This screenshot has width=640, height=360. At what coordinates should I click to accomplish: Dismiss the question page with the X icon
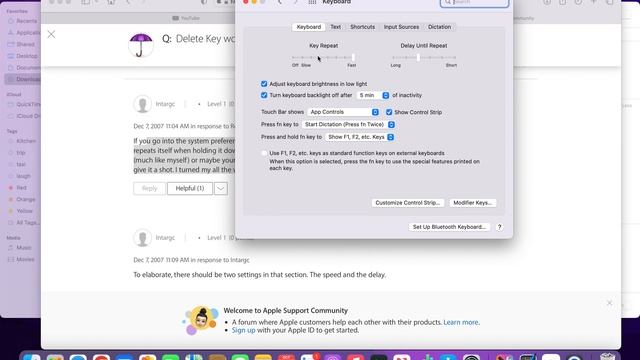pos(51,34)
